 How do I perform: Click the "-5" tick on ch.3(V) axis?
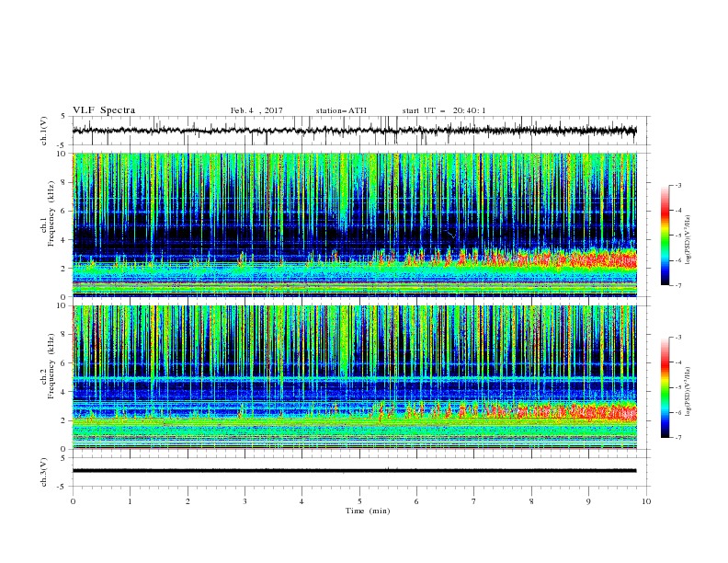(63, 487)
